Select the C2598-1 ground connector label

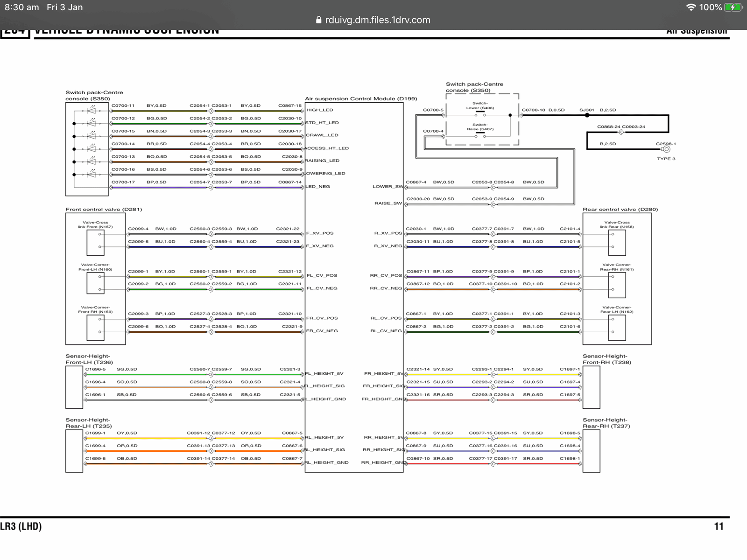point(666,144)
